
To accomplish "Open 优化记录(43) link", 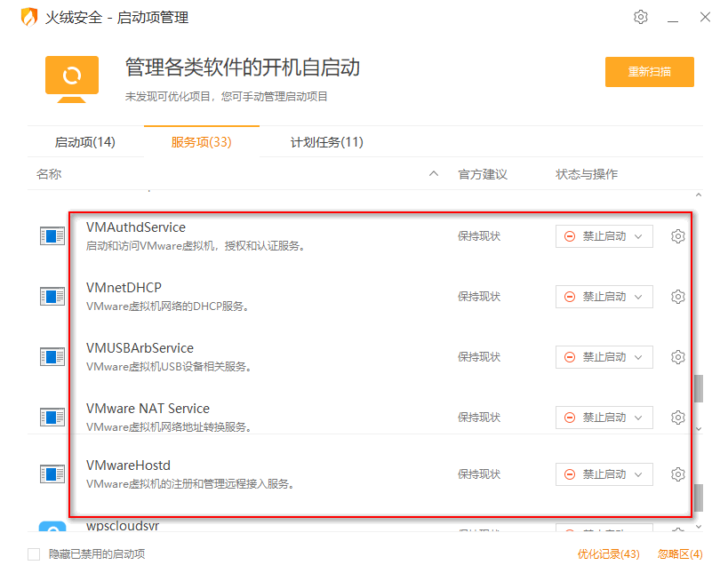I will click(608, 554).
